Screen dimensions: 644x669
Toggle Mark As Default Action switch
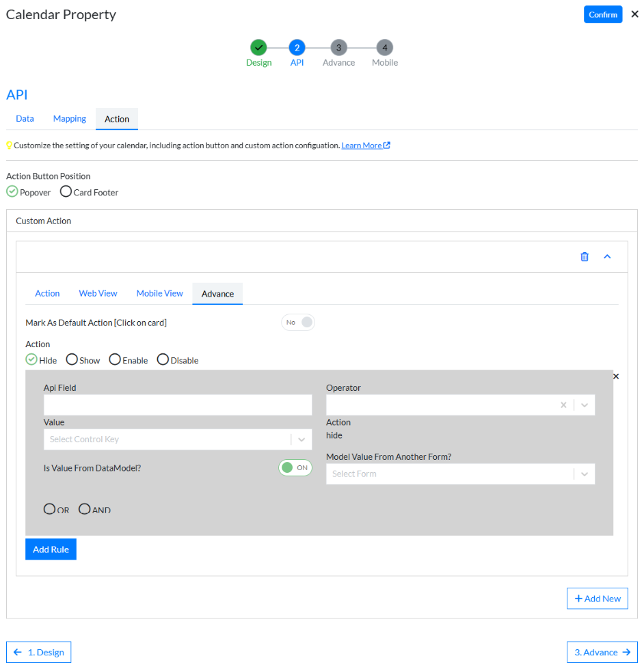(298, 322)
